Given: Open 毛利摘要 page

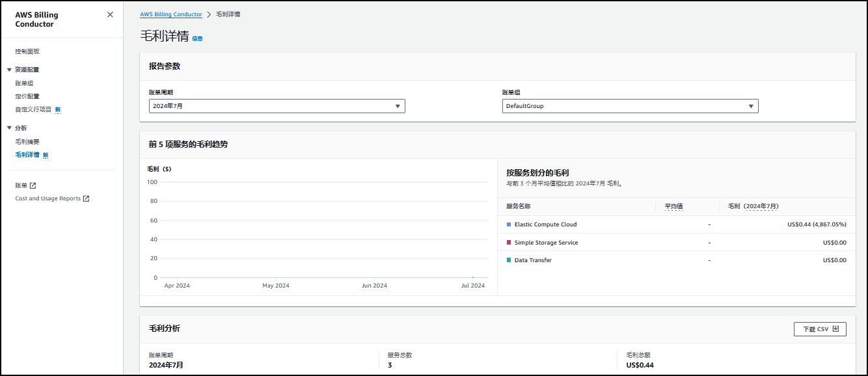Looking at the screenshot, I should click(27, 142).
